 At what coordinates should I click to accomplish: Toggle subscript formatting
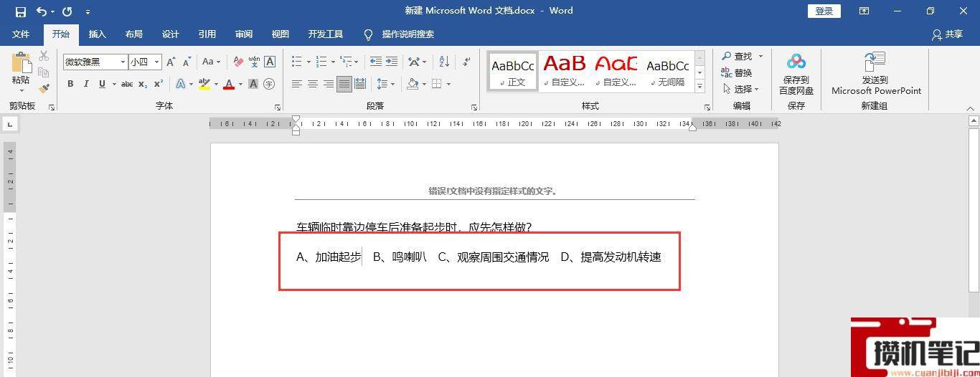[x=143, y=84]
